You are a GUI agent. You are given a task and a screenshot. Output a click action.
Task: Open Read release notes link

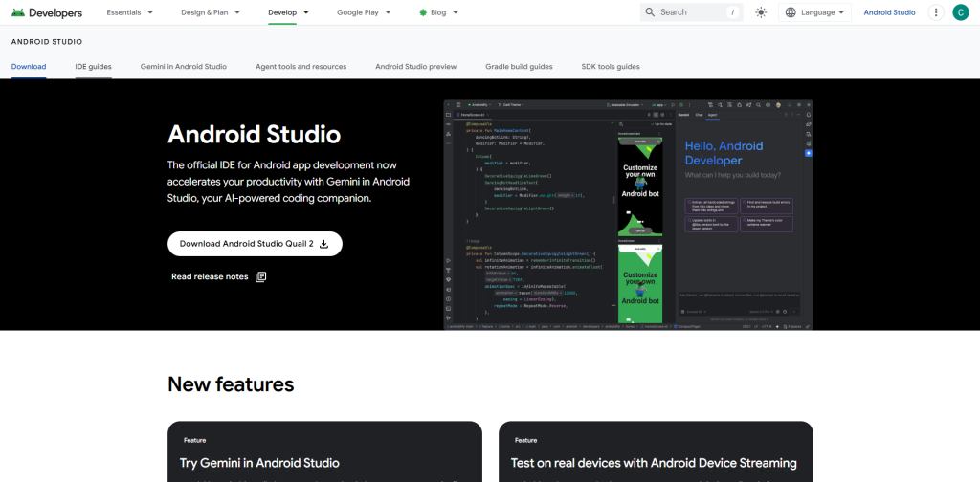click(219, 276)
